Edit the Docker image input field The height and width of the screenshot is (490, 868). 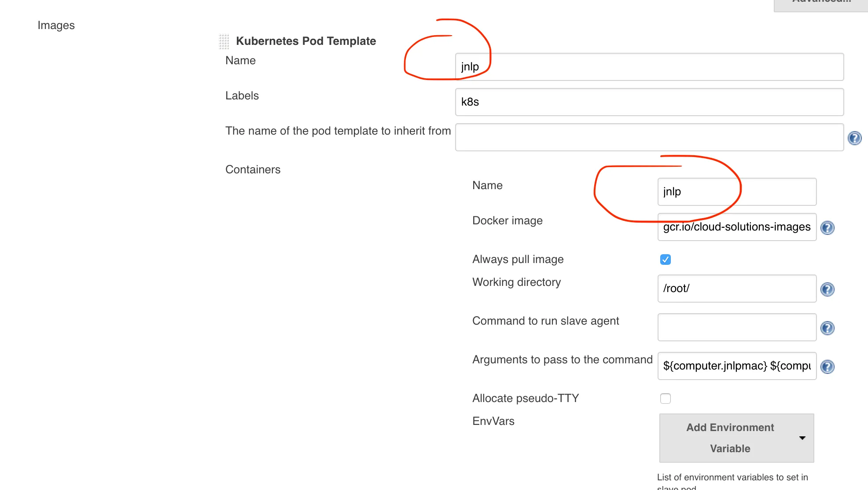736,227
